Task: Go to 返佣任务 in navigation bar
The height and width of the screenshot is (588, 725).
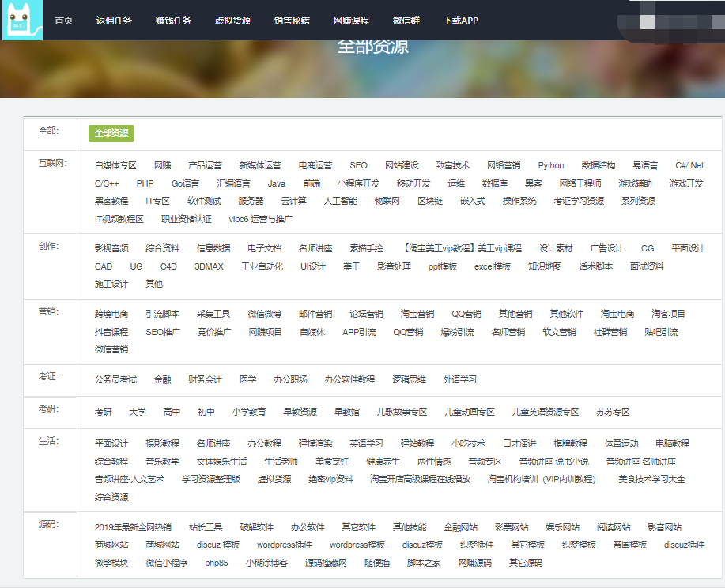Action: (x=114, y=21)
